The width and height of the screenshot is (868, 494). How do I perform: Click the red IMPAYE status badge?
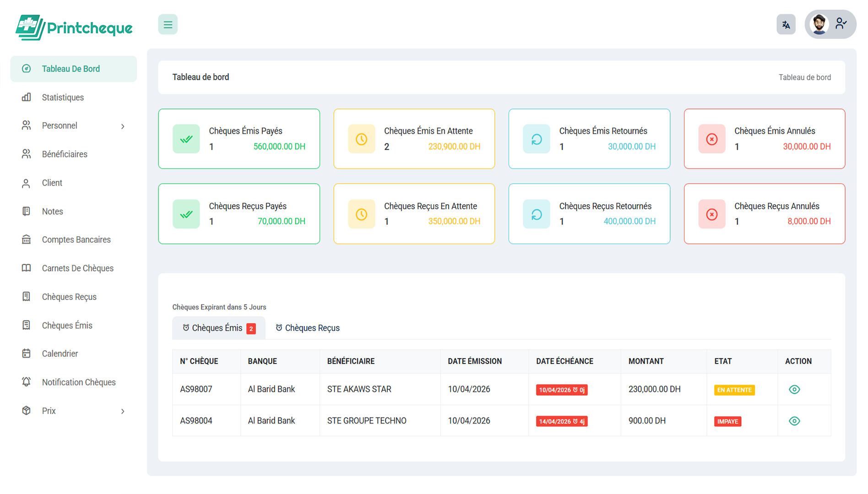click(727, 422)
